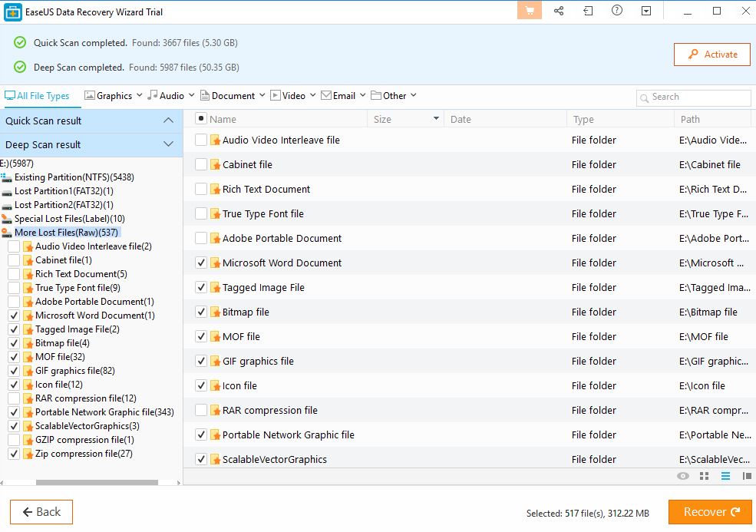Click the Size column sort arrow
The image size is (756, 532).
tap(436, 119)
